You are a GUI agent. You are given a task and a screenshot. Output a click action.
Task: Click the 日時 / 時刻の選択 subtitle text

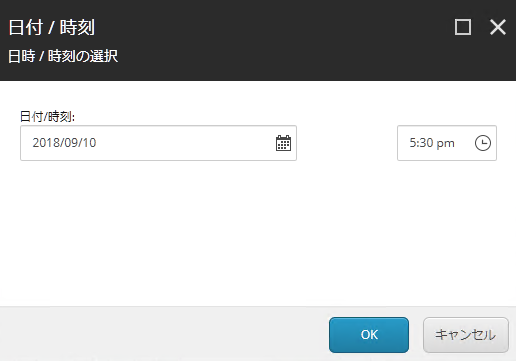[x=63, y=56]
